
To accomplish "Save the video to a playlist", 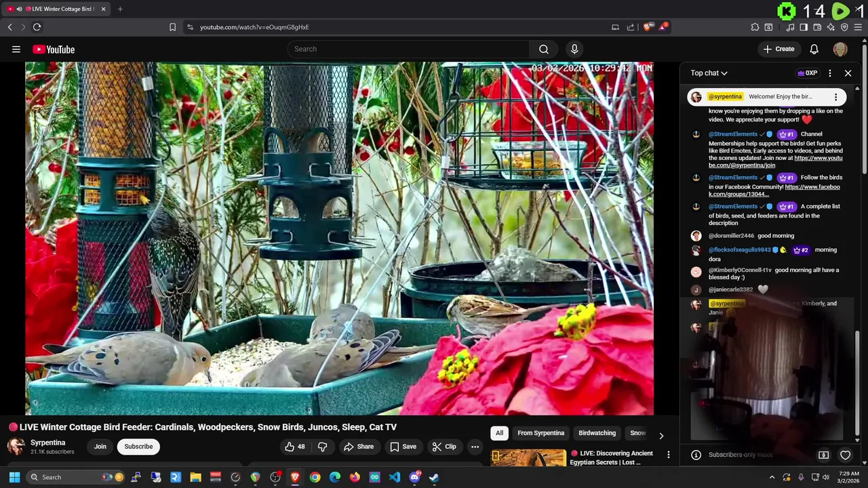I will coord(403,447).
